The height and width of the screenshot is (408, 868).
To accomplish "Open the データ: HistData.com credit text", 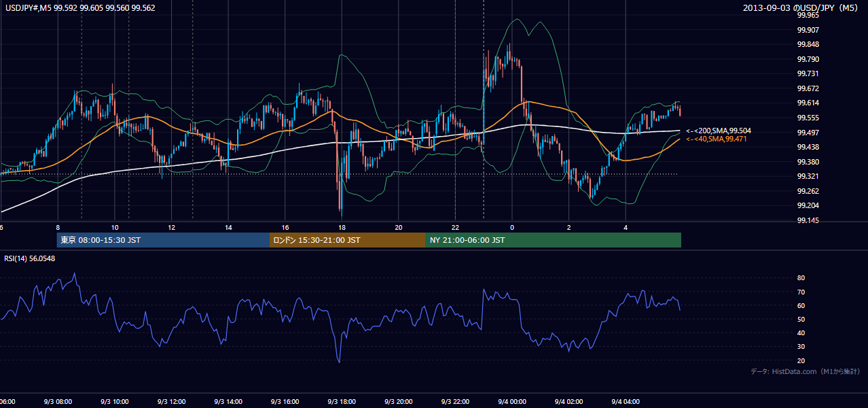I will click(806, 371).
